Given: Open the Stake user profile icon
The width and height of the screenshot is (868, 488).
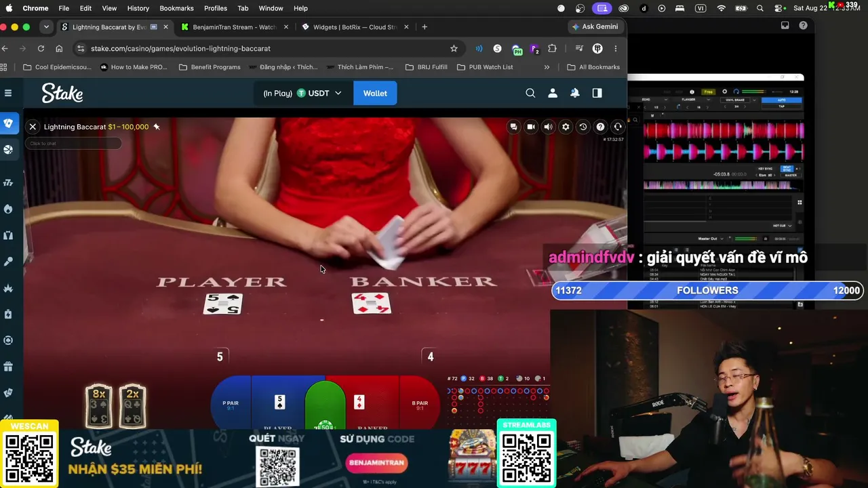Looking at the screenshot, I should pyautogui.click(x=553, y=93).
